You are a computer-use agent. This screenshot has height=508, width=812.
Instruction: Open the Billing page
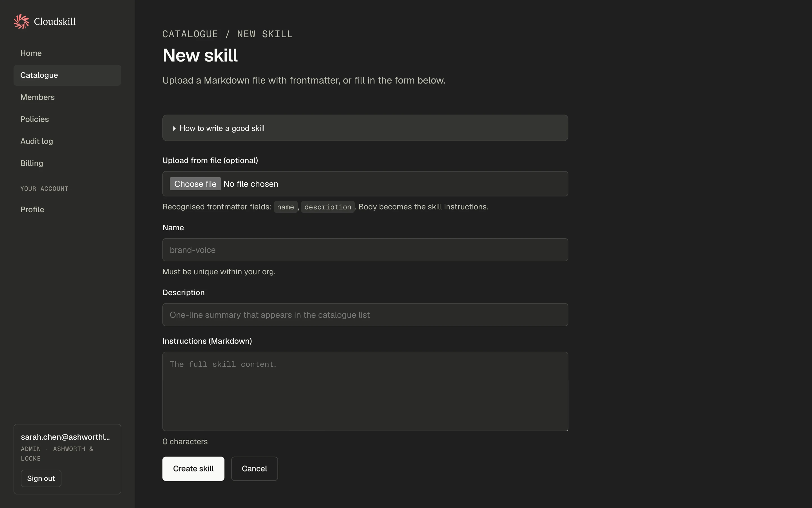point(67,163)
